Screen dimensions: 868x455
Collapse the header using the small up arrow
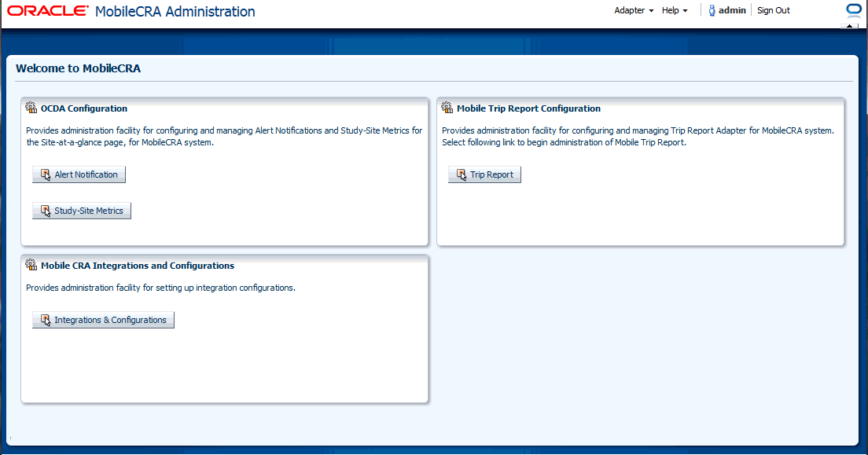click(850, 26)
